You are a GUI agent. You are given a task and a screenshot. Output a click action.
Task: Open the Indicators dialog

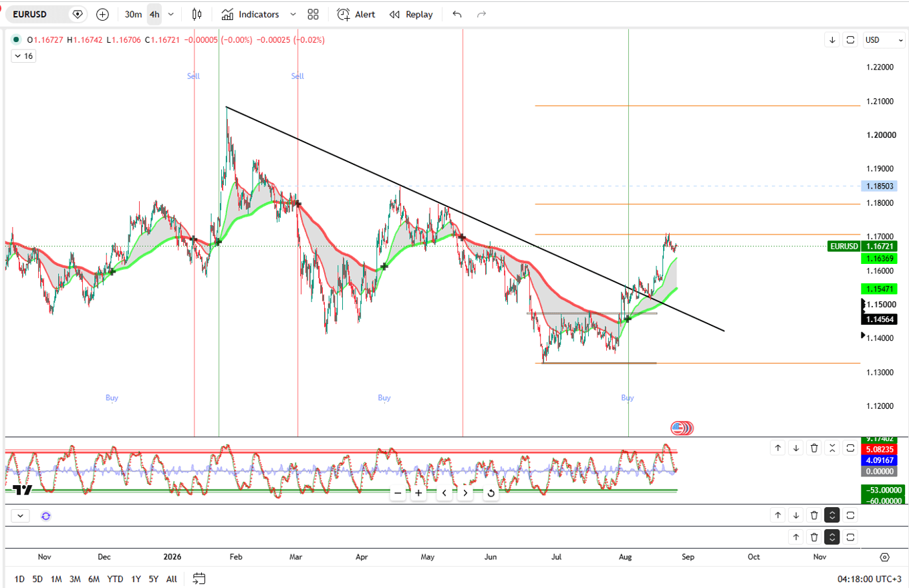pos(250,14)
